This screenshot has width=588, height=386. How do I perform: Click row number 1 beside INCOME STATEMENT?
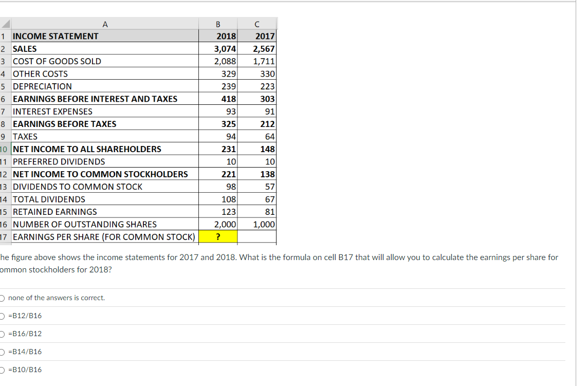[x=5, y=36]
